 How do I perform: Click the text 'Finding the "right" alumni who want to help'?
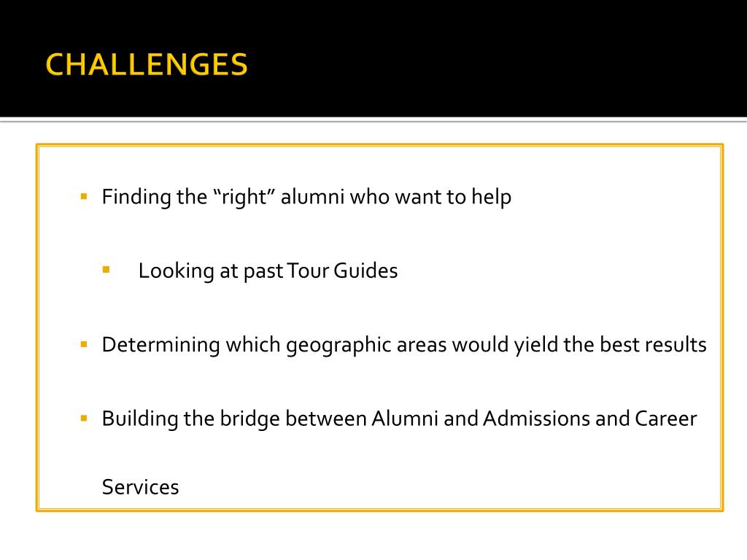306,197
